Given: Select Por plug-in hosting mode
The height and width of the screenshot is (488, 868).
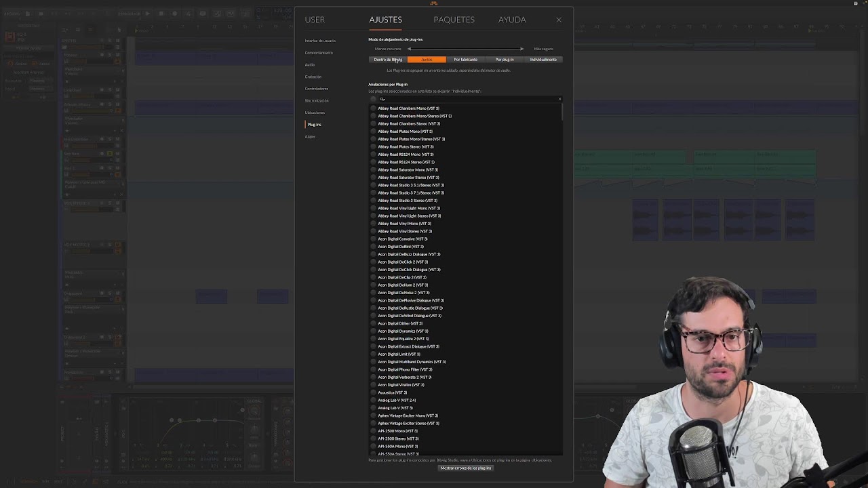Looking at the screenshot, I should pos(505,60).
